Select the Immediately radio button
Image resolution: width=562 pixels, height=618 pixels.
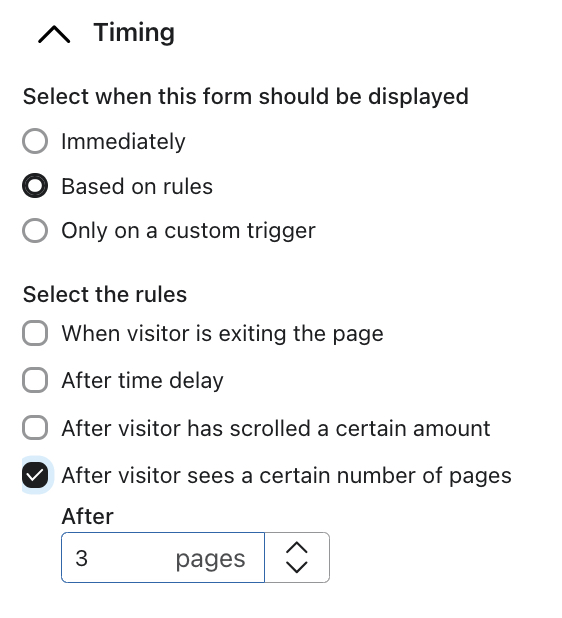[35, 141]
